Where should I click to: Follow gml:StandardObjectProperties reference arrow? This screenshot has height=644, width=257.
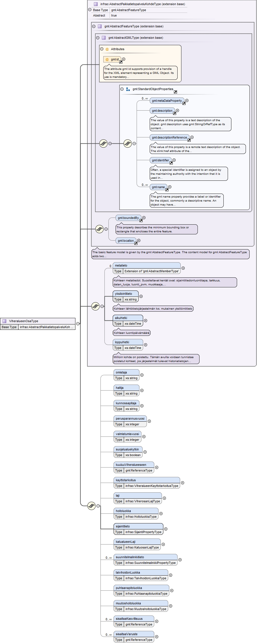pyautogui.click(x=175, y=92)
